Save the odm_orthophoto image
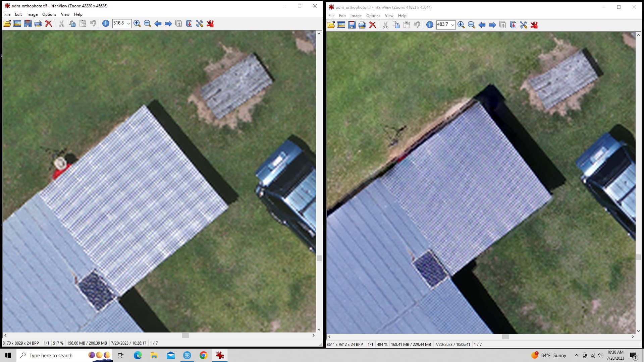Screen dimensions: 644x362 28,23
